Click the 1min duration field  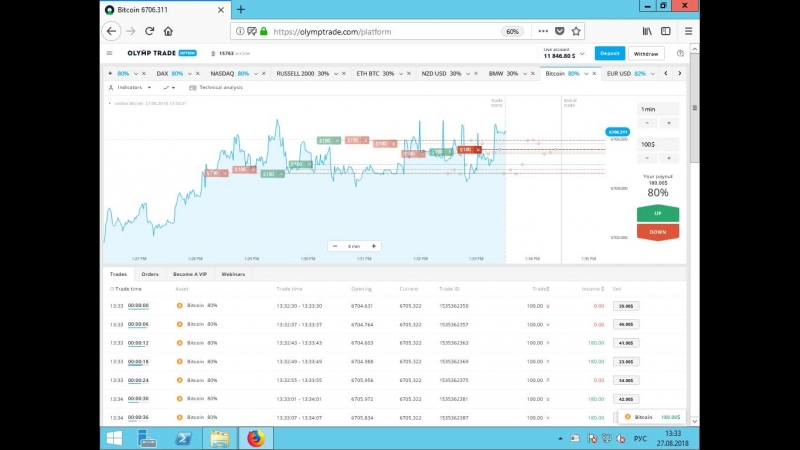(x=658, y=109)
